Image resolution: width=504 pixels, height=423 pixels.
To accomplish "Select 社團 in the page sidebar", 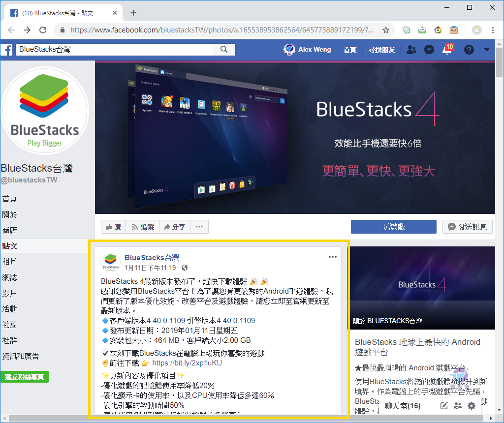I will [9, 325].
